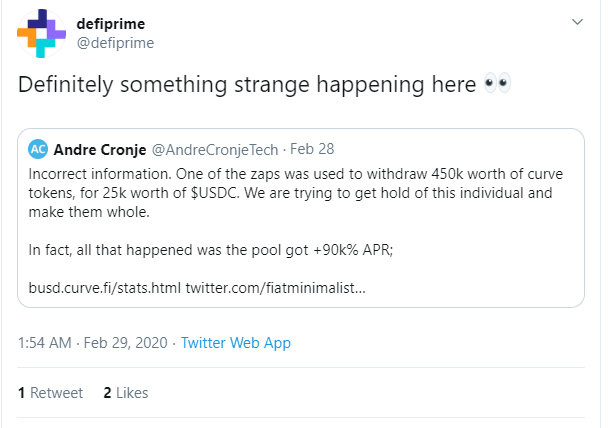This screenshot has height=428, width=612.
Task: View the 2 Likes list
Action: (126, 393)
